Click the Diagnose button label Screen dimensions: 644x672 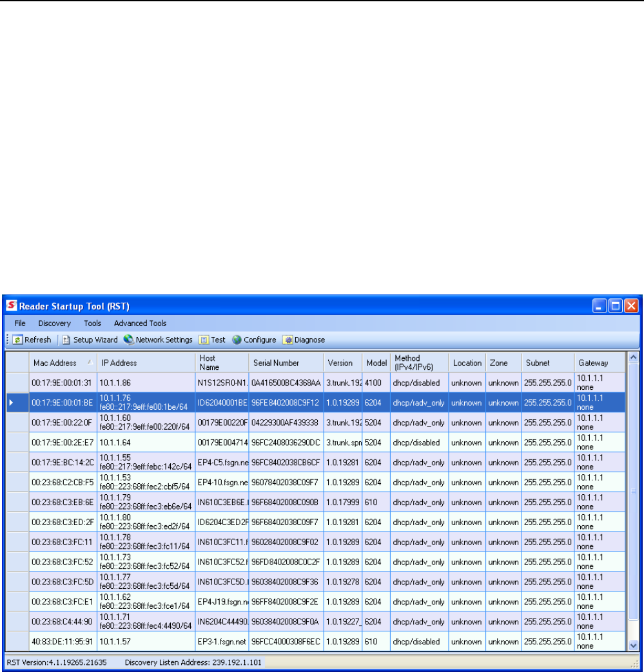[309, 340]
